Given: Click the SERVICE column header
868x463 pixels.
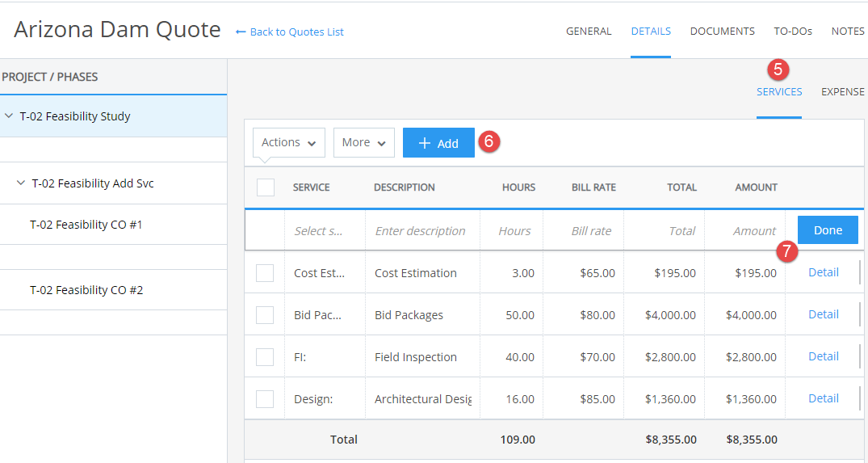Looking at the screenshot, I should [311, 187].
